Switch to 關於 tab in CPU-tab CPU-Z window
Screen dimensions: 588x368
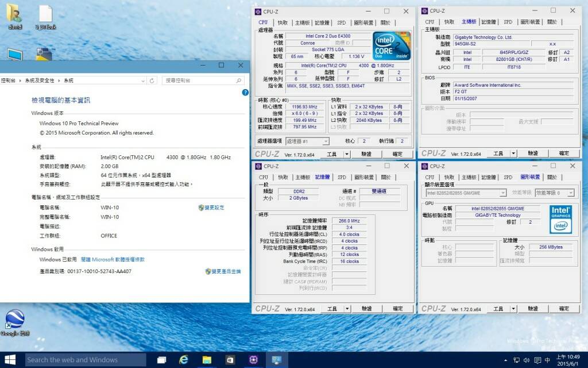(x=385, y=22)
